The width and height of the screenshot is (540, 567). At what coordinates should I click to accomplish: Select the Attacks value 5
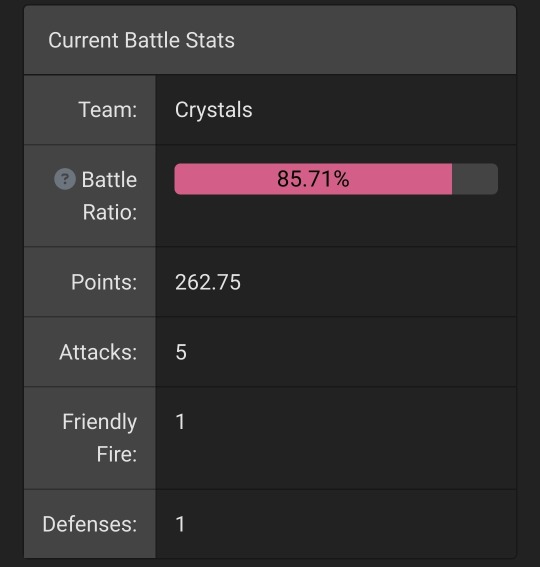(181, 352)
